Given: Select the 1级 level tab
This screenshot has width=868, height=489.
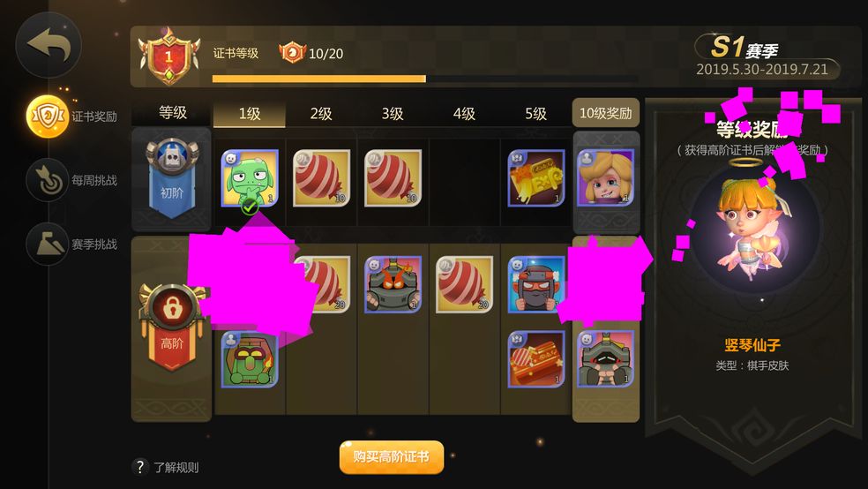Looking at the screenshot, I should coord(249,114).
